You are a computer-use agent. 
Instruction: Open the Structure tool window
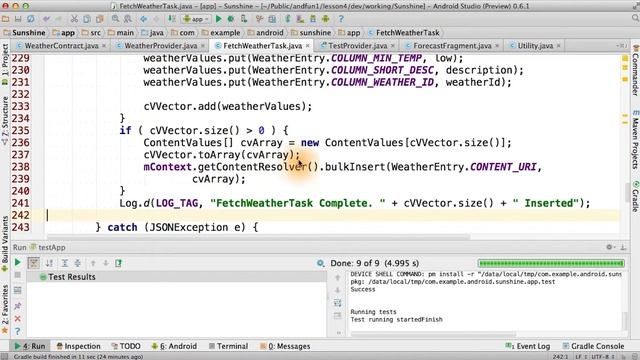click(x=4, y=121)
